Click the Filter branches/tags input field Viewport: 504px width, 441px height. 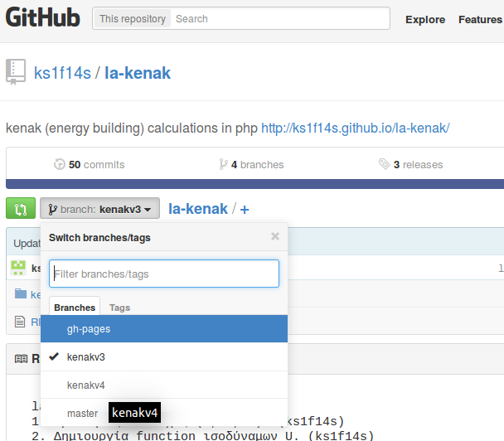tap(164, 274)
